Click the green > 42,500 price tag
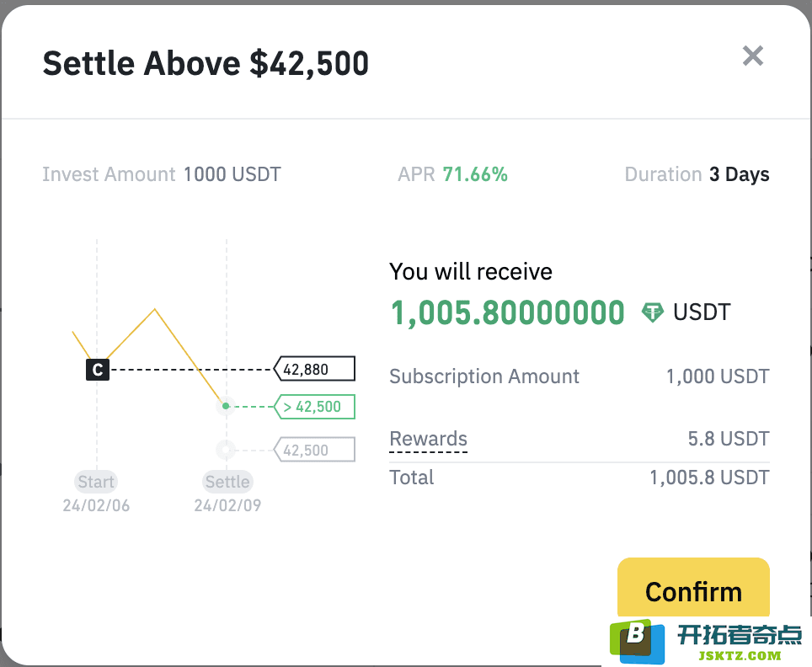Viewport: 812px width, 667px height. tap(314, 407)
